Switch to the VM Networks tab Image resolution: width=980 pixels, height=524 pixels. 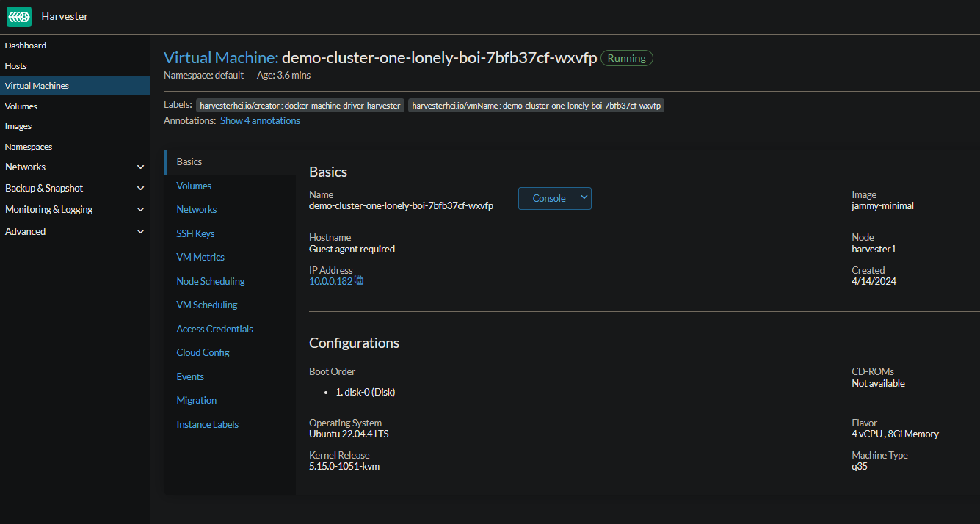197,209
